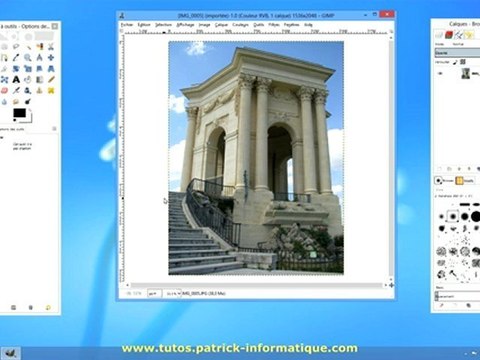This screenshot has height=360, width=480.
Task: Select the Cage Transform tool
Action: point(4,80)
